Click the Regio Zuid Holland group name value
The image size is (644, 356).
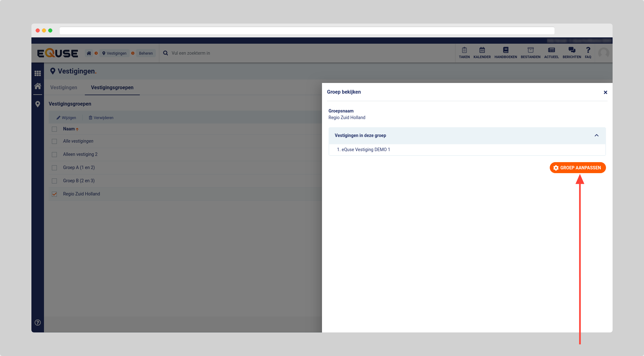pyautogui.click(x=347, y=118)
